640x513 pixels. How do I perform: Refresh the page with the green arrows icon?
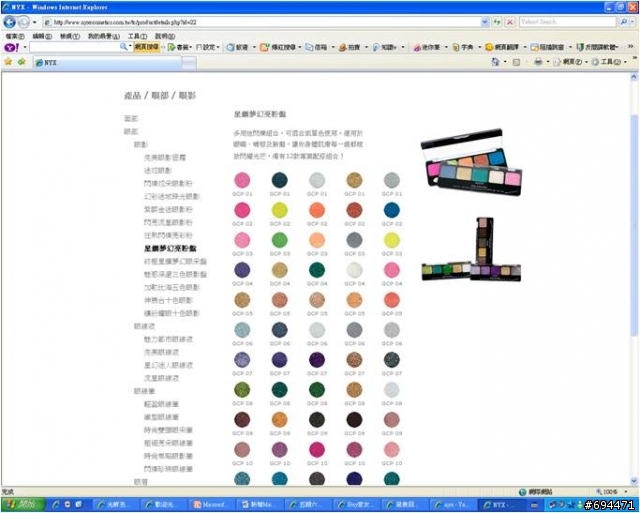(497, 22)
